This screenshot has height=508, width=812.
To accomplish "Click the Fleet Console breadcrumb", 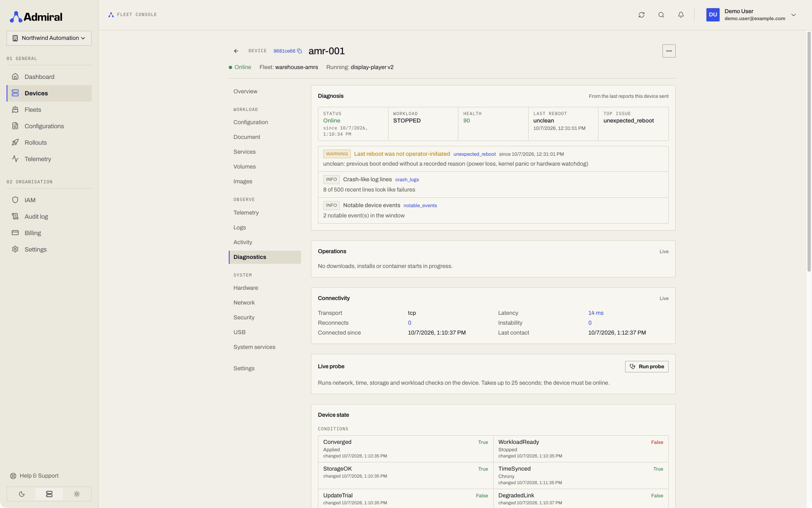I will tap(132, 15).
